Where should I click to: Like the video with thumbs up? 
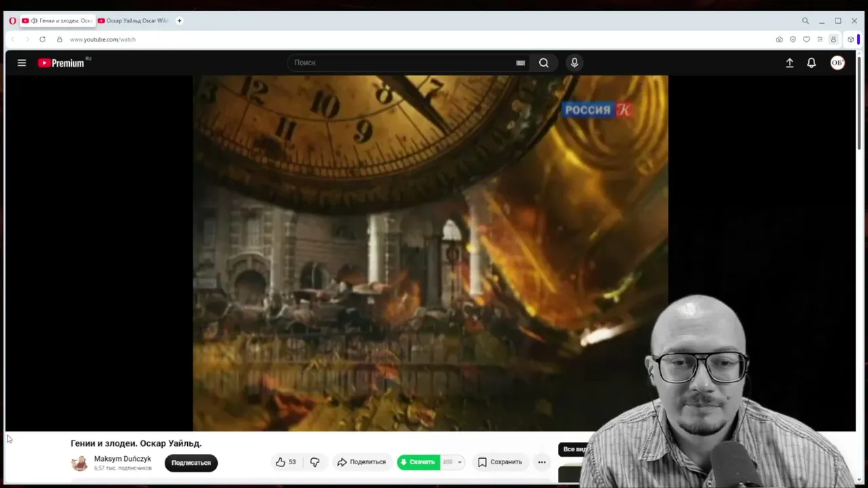(285, 462)
